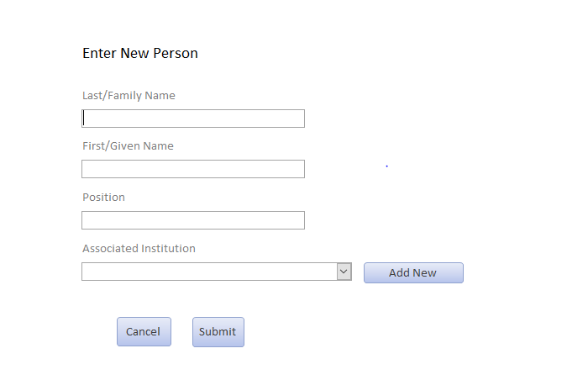Cancel entering the new person
The width and height of the screenshot is (588, 380).
144,332
